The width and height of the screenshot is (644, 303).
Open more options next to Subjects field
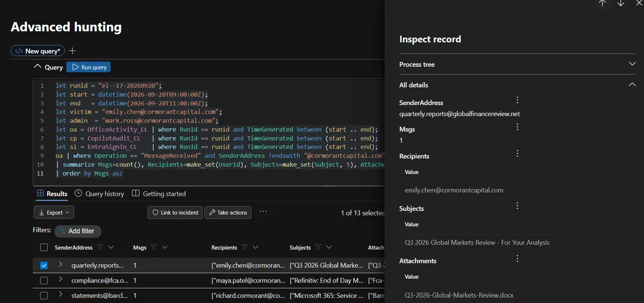pyautogui.click(x=517, y=206)
